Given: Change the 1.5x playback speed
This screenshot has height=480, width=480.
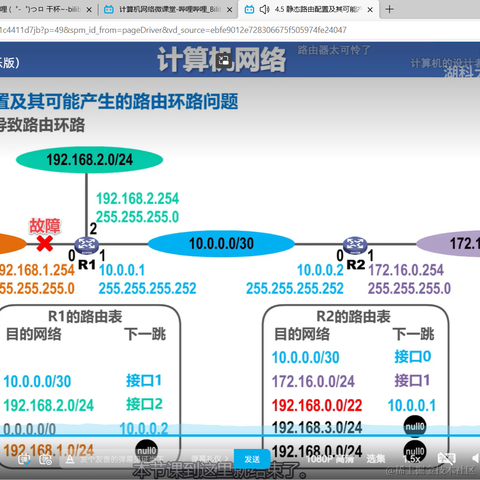Looking at the screenshot, I should click(412, 459).
